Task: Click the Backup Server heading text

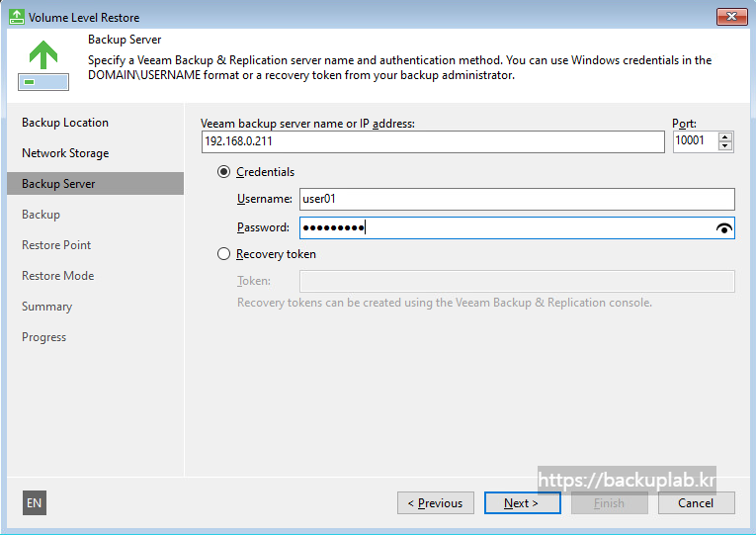Action: (x=125, y=40)
